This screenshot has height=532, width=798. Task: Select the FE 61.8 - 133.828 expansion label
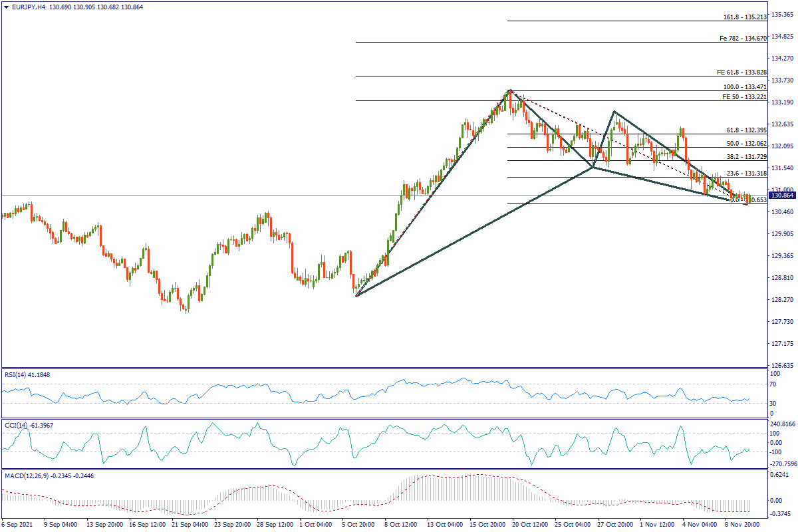[741, 72]
